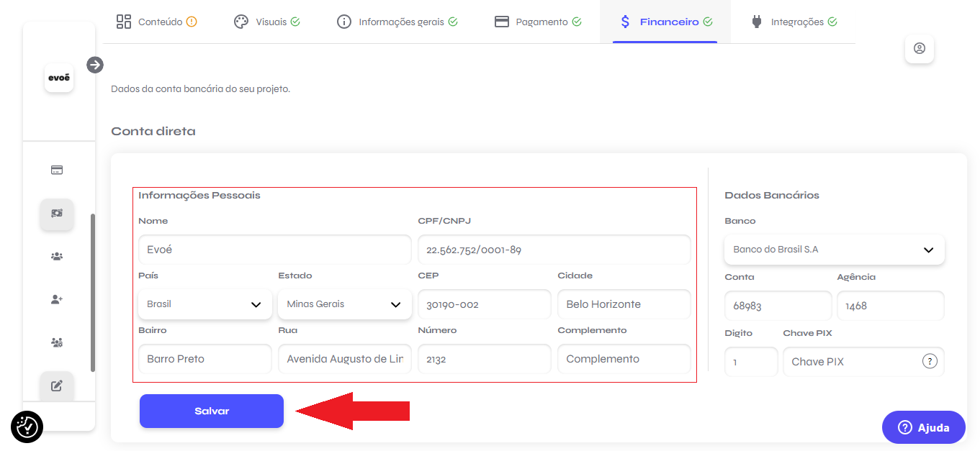Switch to the Conteúdo tab

pyautogui.click(x=156, y=22)
